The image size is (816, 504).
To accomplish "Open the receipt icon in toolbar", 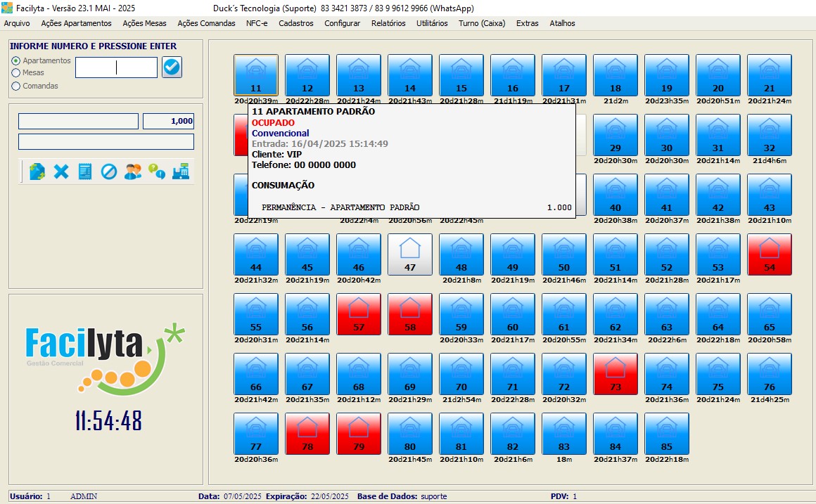I will (x=85, y=172).
